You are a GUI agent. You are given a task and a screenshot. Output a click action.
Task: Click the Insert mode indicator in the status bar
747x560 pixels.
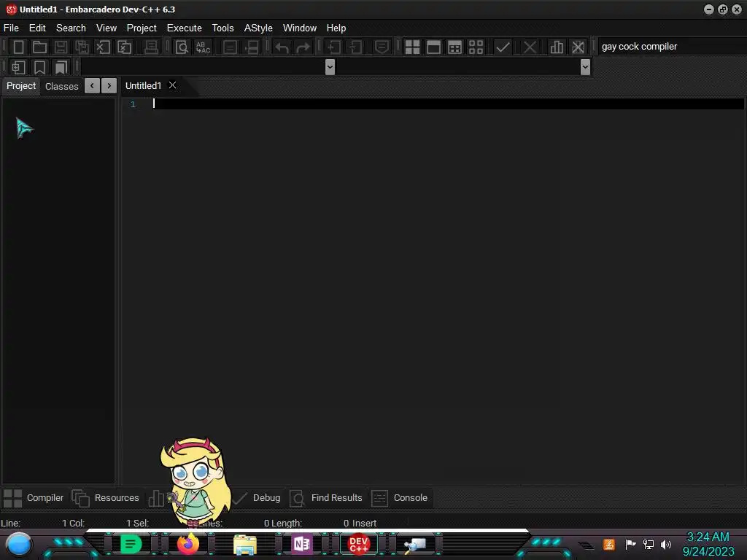click(365, 524)
